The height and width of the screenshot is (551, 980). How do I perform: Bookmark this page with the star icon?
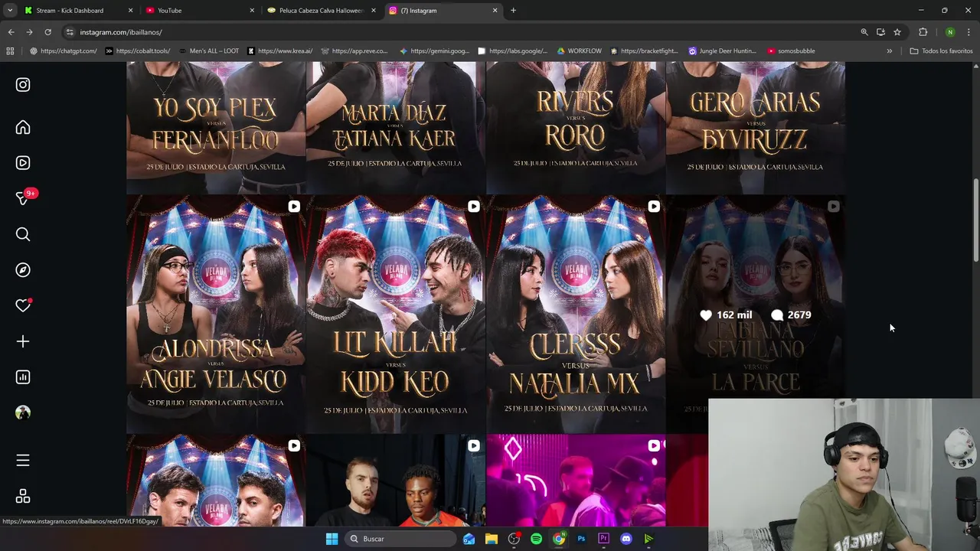pos(897,32)
